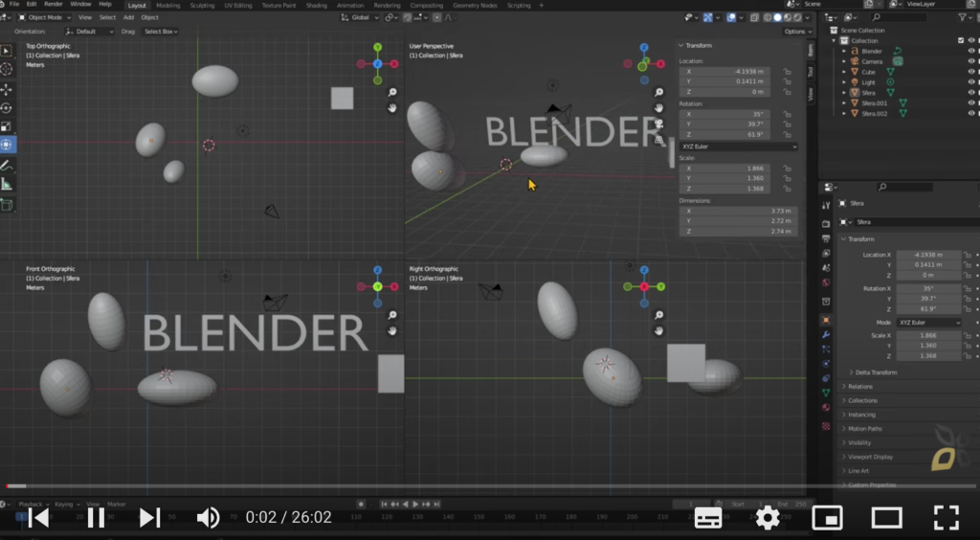Select the Transform tool in the toolbar
This screenshot has height=540, width=980.
pyautogui.click(x=7, y=145)
